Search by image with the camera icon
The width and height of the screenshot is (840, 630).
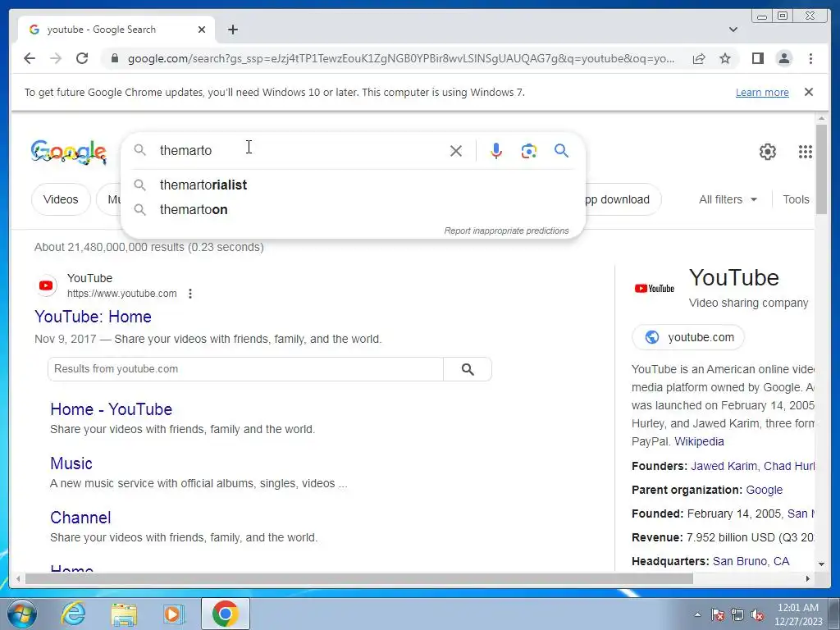tap(529, 151)
